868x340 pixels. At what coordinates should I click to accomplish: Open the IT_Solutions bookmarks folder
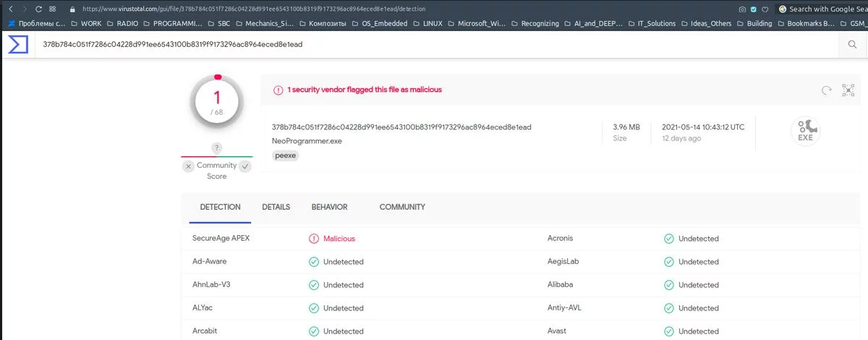point(651,23)
